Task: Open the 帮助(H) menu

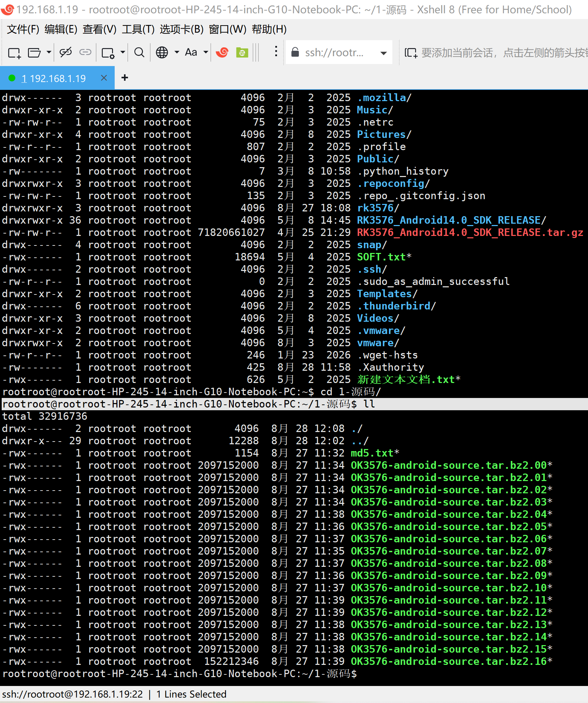Action: click(269, 29)
